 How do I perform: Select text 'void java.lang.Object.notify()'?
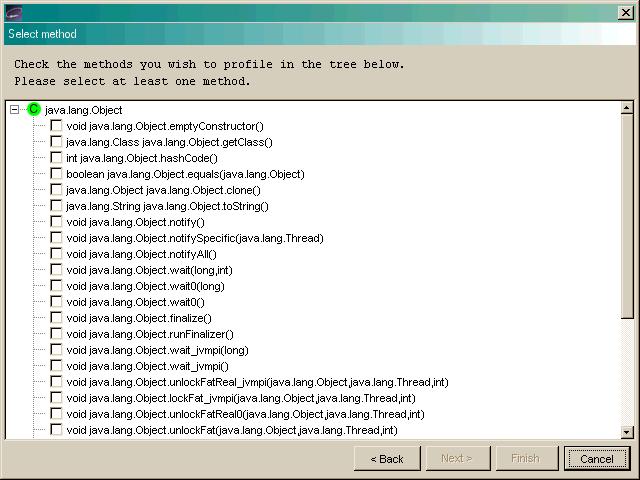pos(136,222)
